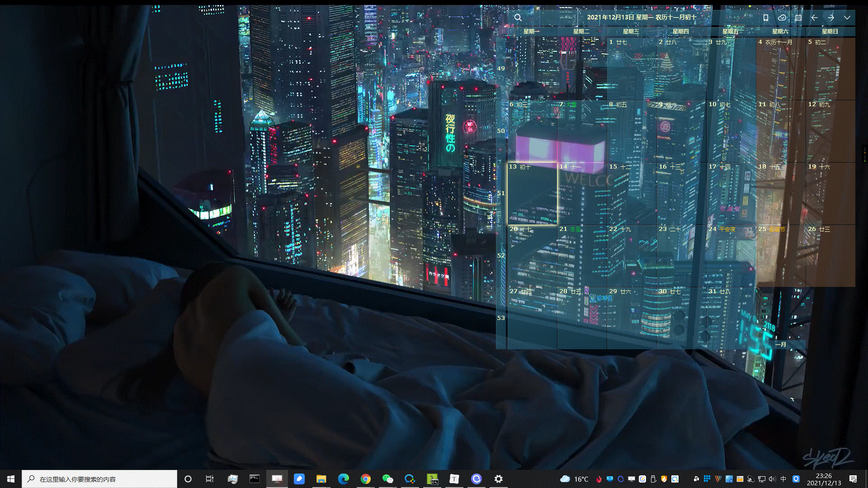Open the blue chat bubble app on taskbar

click(x=410, y=479)
